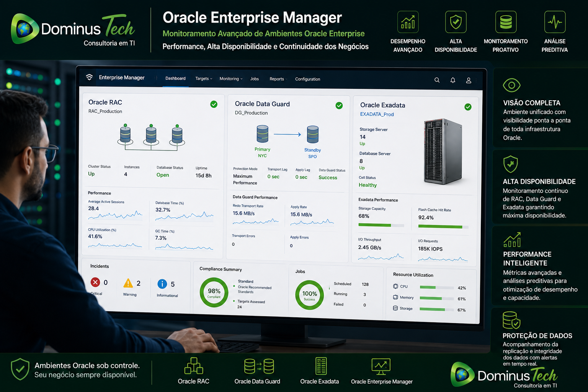
Task: Select the Primary NYC database icon
Action: point(262,134)
